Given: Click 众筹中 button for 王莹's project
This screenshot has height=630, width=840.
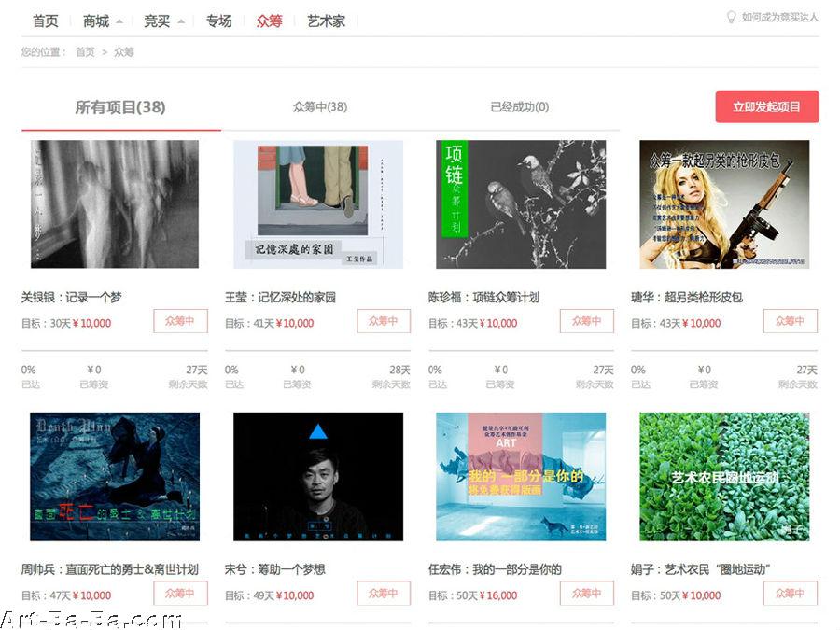Looking at the screenshot, I should (384, 321).
